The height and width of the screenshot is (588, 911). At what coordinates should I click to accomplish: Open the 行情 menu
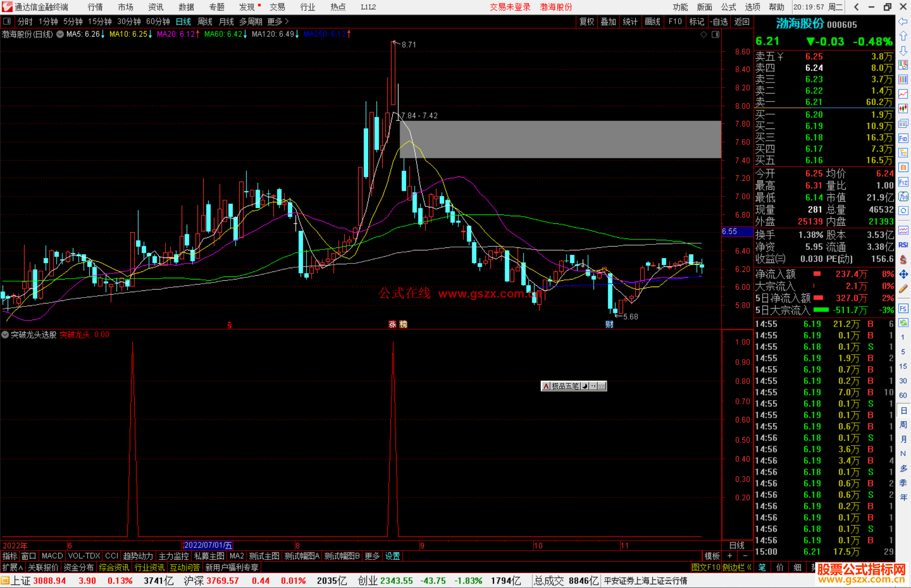pyautogui.click(x=95, y=7)
